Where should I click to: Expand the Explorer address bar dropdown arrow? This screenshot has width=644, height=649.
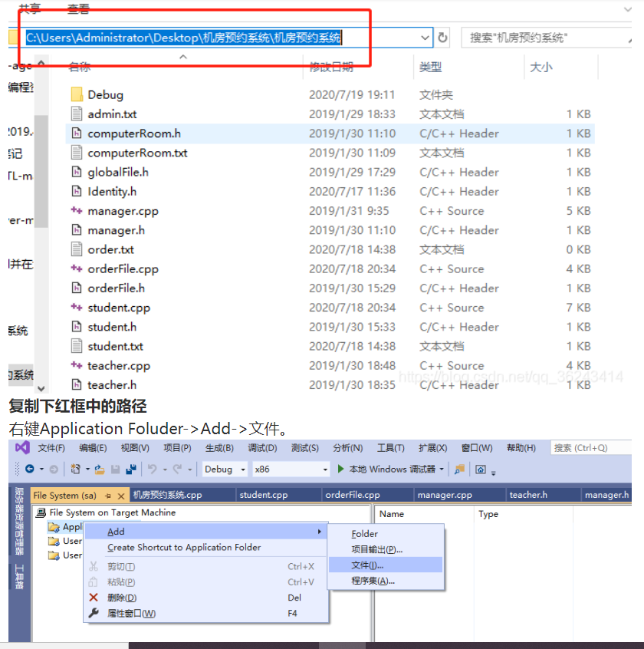point(425,37)
